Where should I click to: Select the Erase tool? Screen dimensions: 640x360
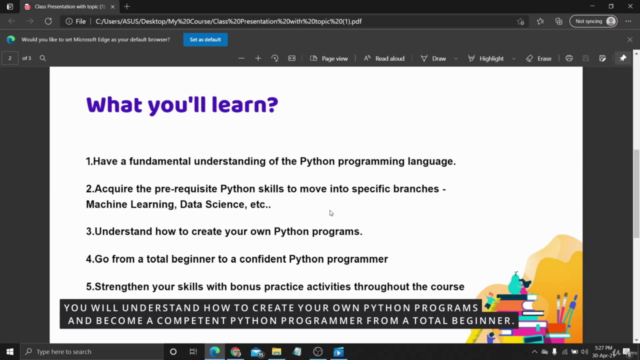(x=539, y=58)
